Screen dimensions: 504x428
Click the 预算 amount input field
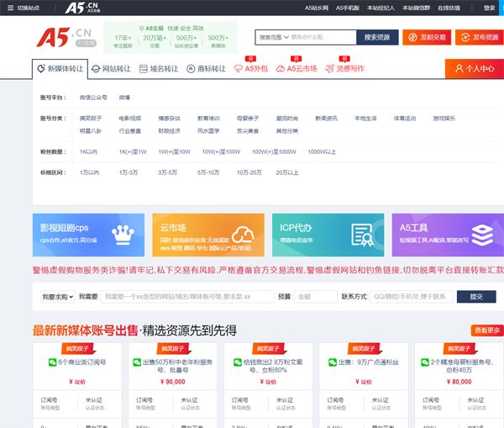point(316,297)
